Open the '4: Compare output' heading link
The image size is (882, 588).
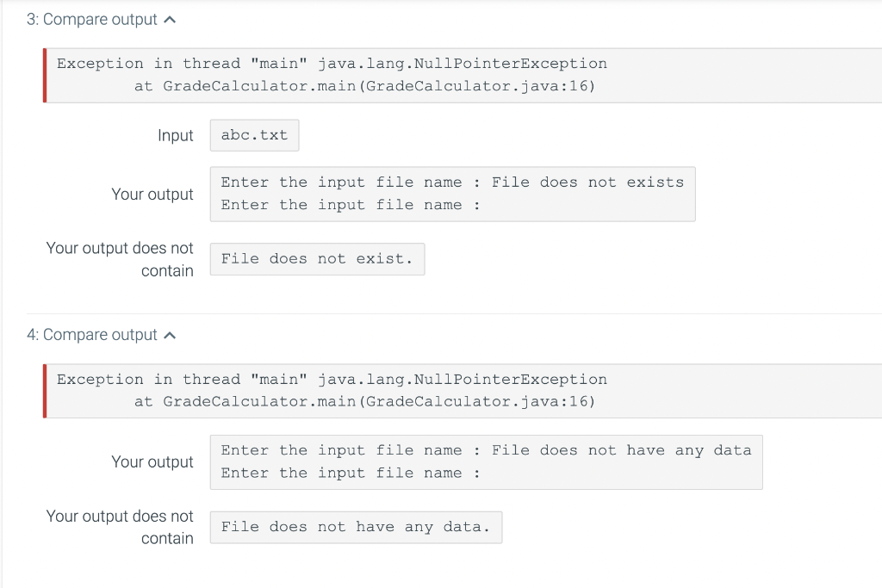(x=95, y=334)
